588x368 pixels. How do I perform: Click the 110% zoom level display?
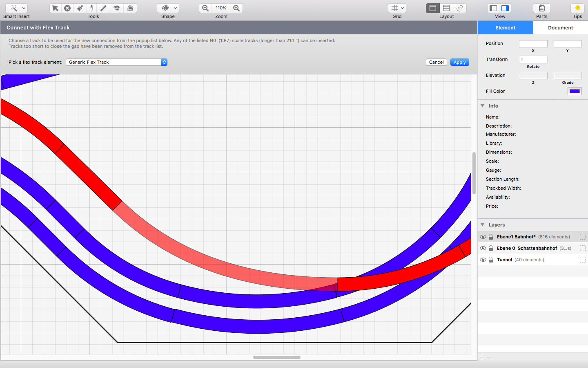pyautogui.click(x=221, y=8)
